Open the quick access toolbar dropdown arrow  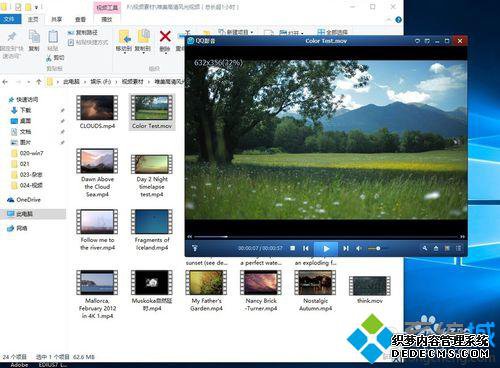36,7
